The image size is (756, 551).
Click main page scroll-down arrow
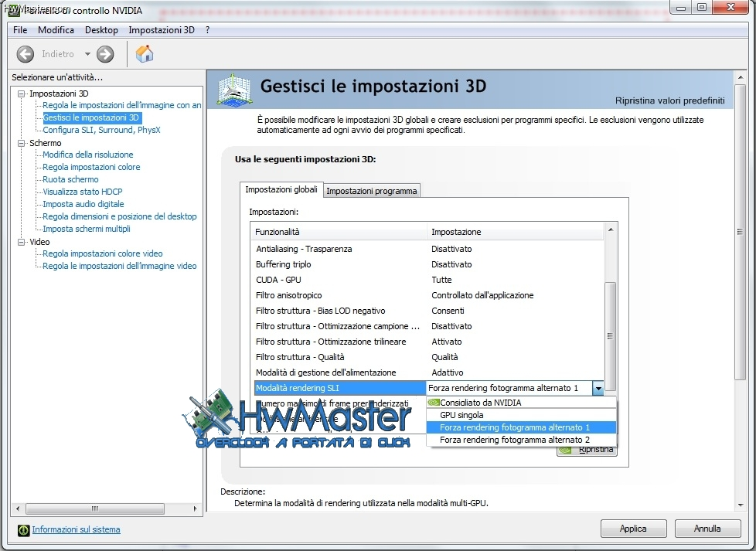740,505
